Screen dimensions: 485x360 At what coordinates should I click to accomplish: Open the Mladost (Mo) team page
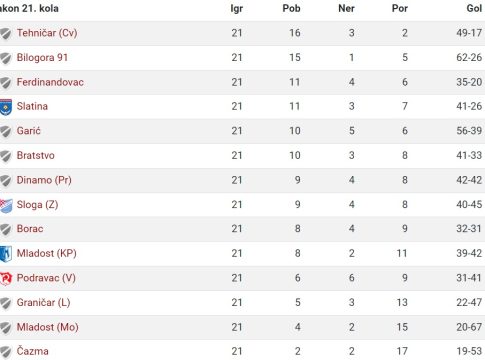[x=48, y=327]
